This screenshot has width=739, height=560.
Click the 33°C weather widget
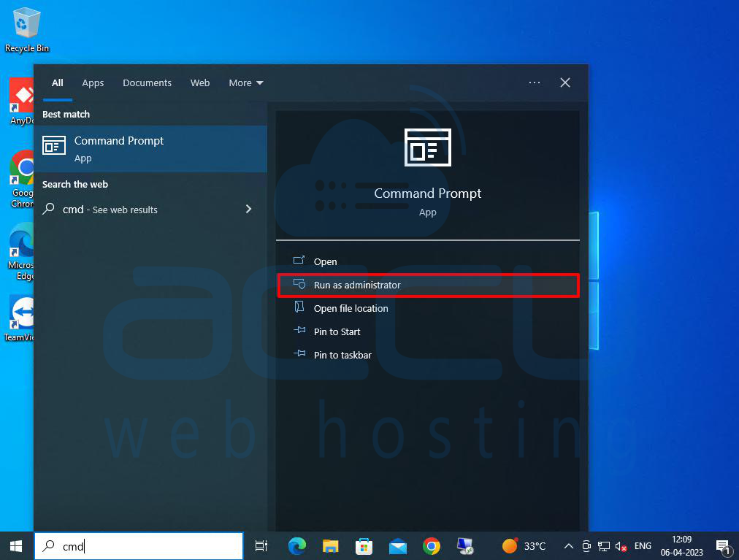[523, 545]
